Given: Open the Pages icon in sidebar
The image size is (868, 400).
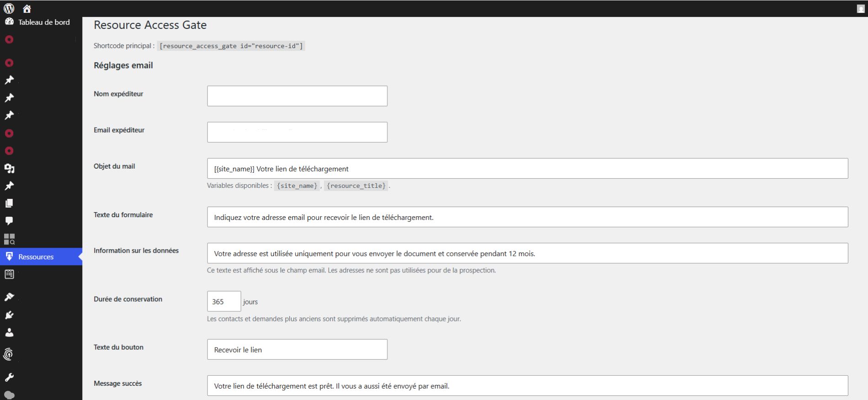Looking at the screenshot, I should pyautogui.click(x=9, y=203).
